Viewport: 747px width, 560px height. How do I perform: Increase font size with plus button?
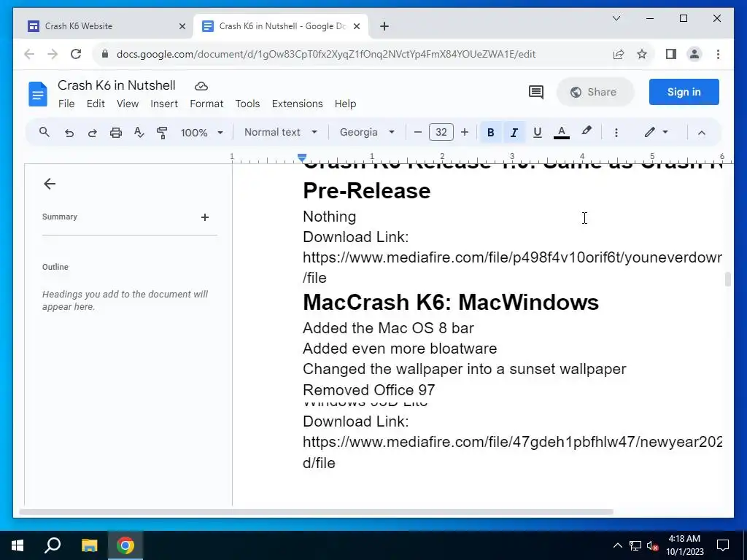click(x=465, y=133)
